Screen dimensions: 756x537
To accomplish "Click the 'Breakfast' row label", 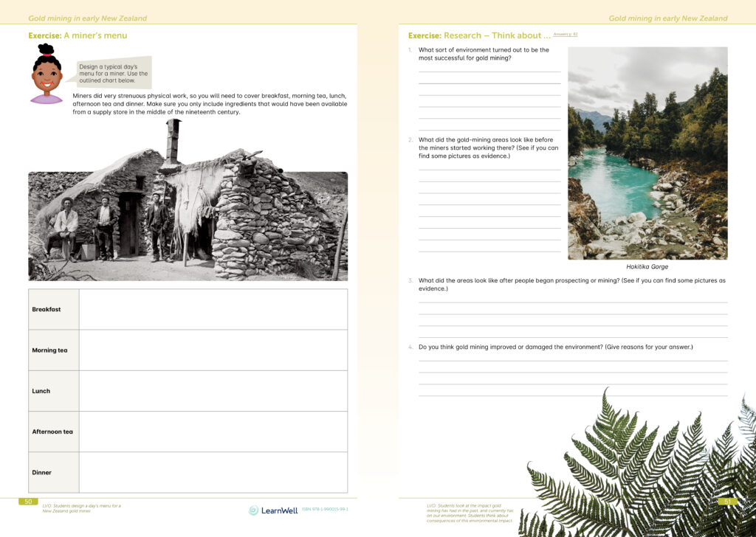I will click(47, 309).
